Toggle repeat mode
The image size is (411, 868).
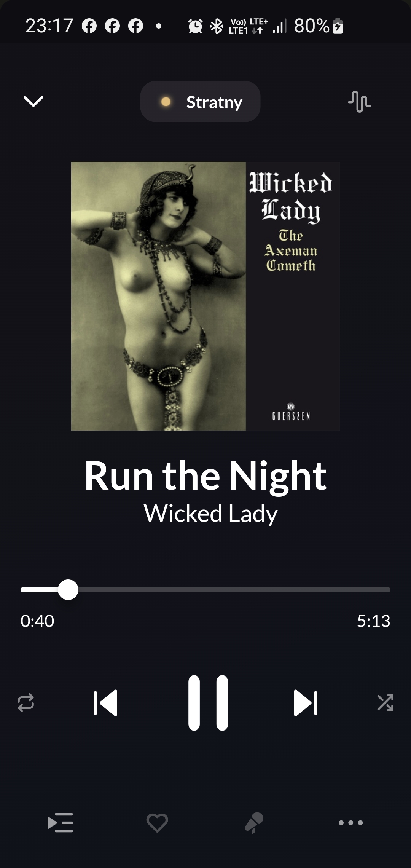(x=26, y=703)
